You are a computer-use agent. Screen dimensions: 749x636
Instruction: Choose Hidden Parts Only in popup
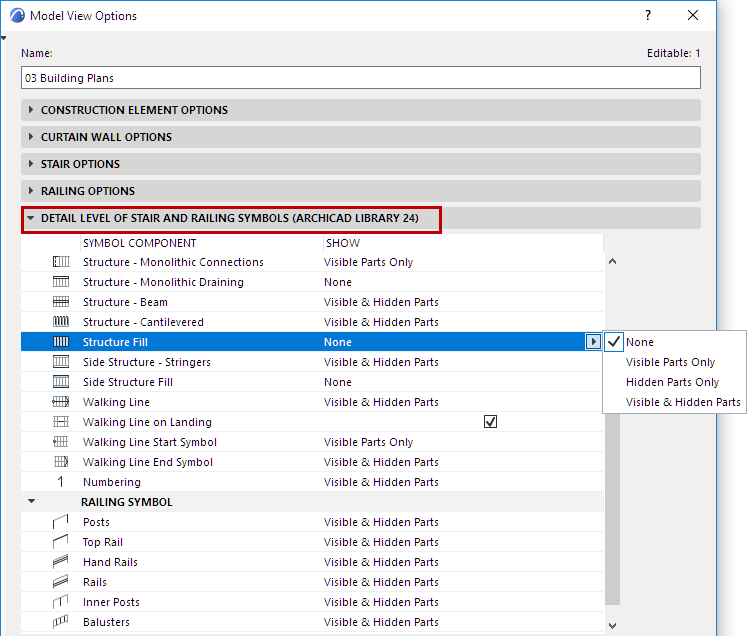click(x=672, y=382)
